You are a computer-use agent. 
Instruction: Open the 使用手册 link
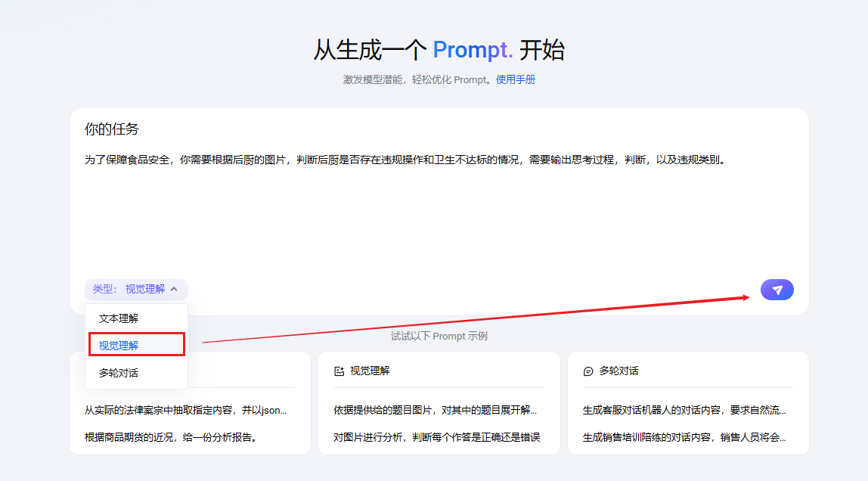516,79
